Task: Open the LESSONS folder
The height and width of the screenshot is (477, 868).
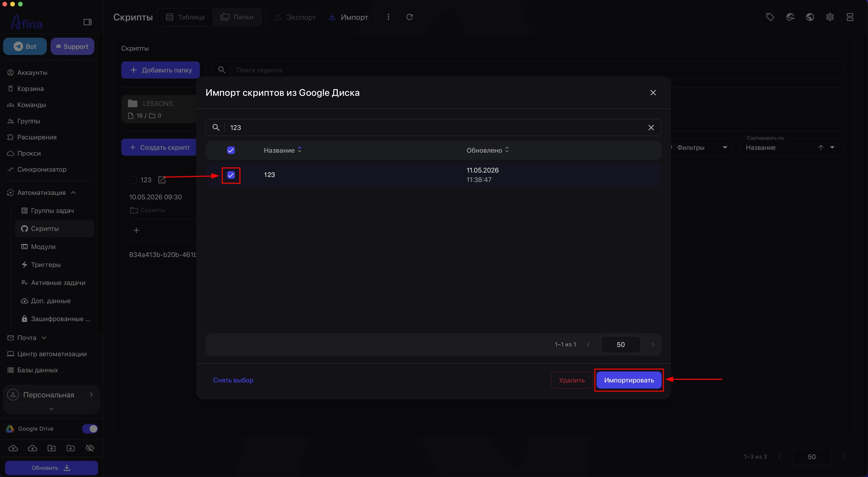Action: [159, 109]
